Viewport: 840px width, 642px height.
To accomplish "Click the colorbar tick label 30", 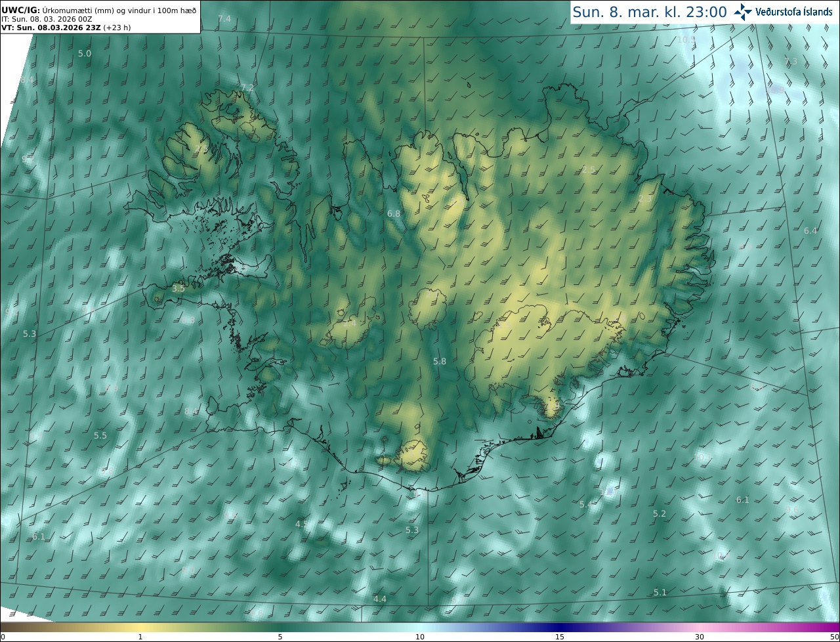I will (x=700, y=637).
